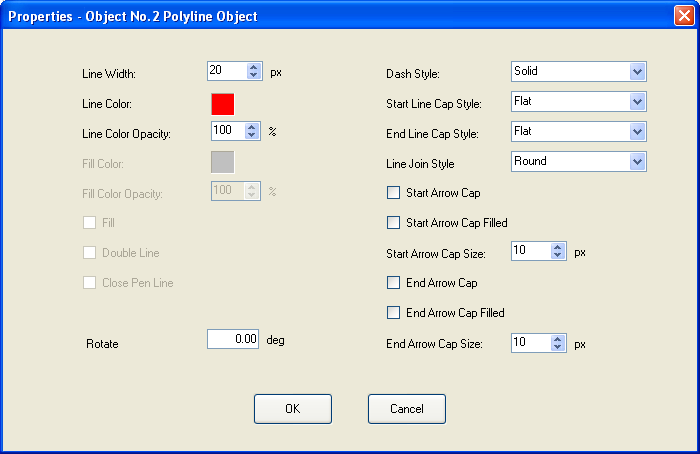Open the End Line Cap Style dropdown
Image resolution: width=700 pixels, height=454 pixels.
pos(637,132)
